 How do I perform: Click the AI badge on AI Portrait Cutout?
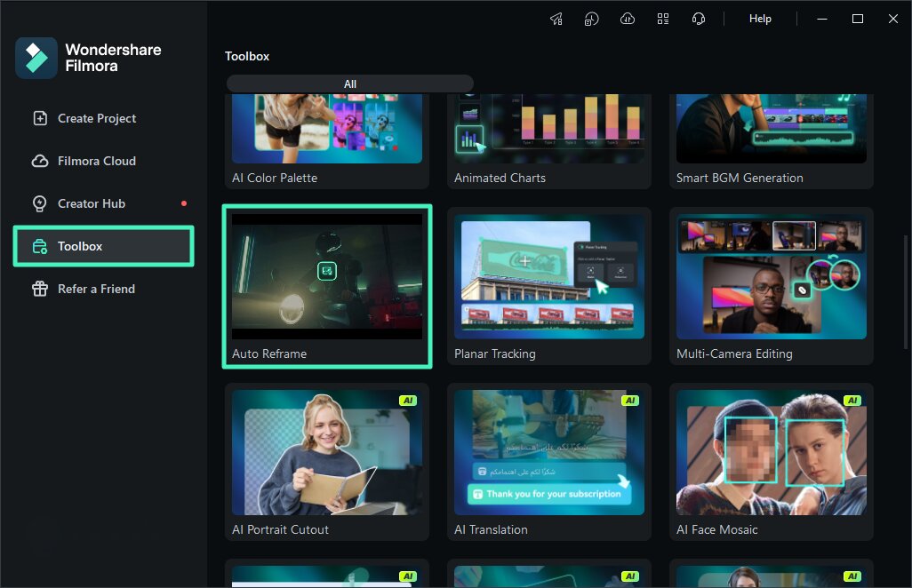pos(408,401)
